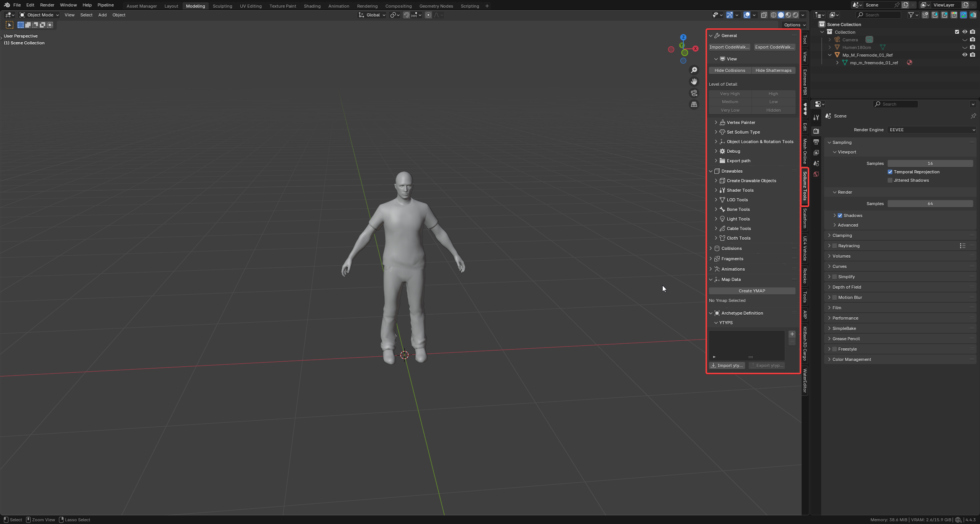Disable the Shadows checkbox under Render
The image size is (980, 524).
click(x=840, y=215)
